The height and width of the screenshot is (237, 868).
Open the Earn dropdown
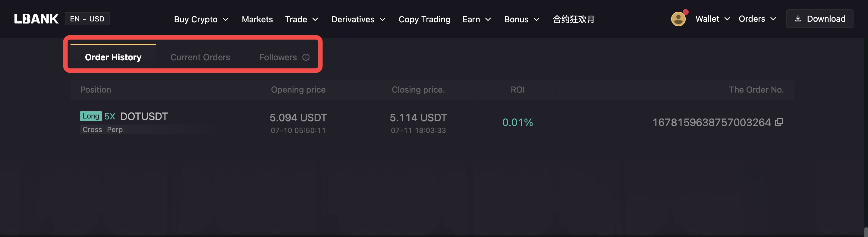pos(476,19)
